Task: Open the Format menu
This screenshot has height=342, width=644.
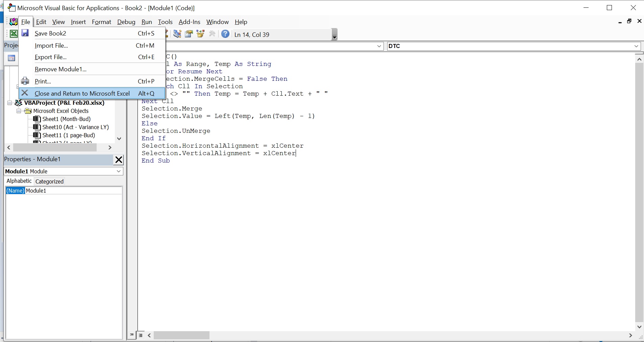Action: (101, 22)
